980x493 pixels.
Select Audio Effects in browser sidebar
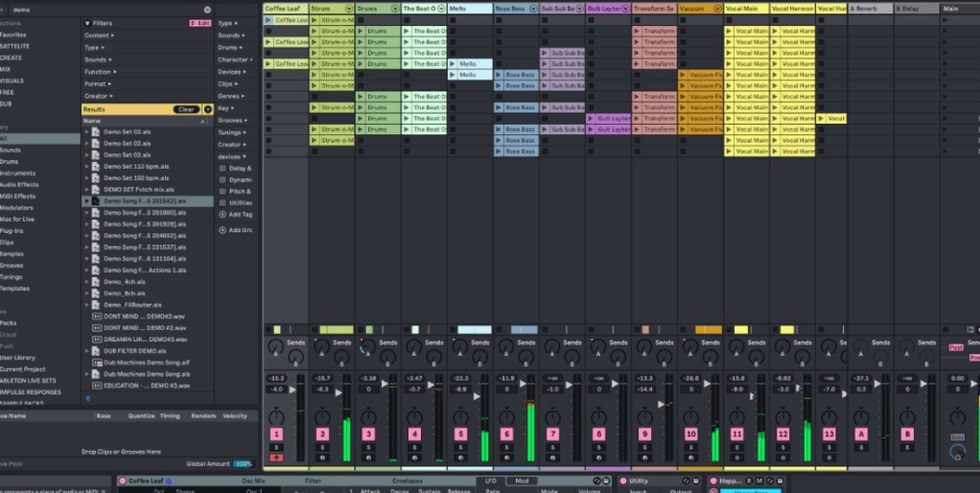click(x=19, y=184)
